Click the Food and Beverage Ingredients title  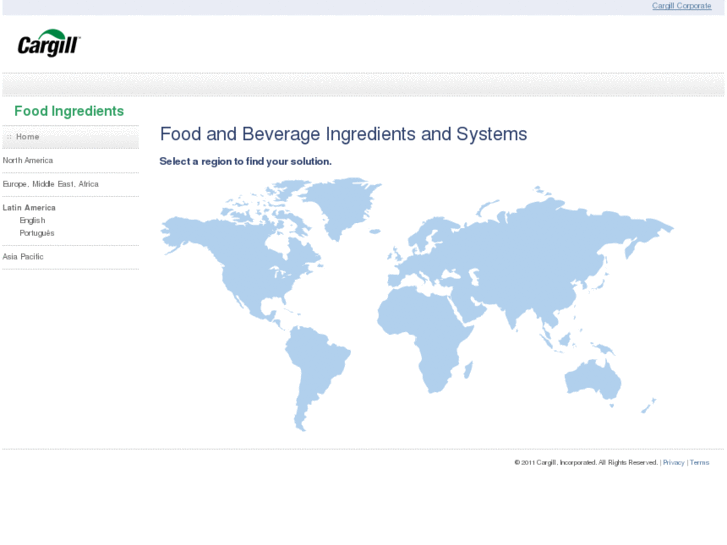pos(343,134)
